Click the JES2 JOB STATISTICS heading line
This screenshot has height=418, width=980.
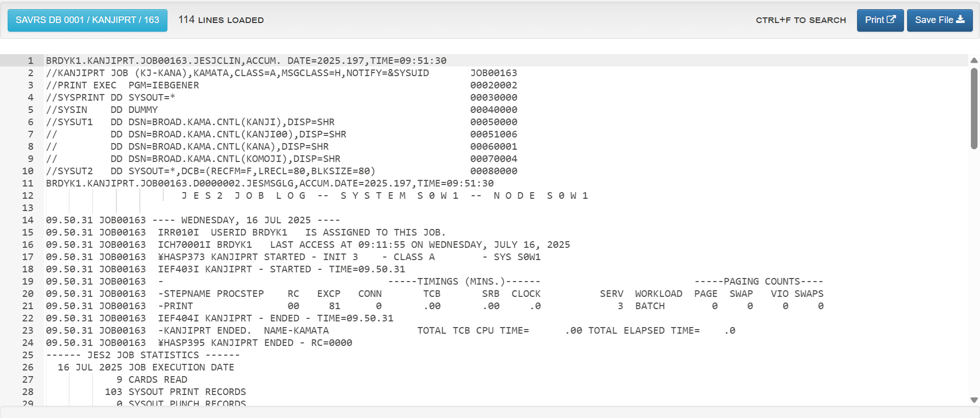[143, 355]
